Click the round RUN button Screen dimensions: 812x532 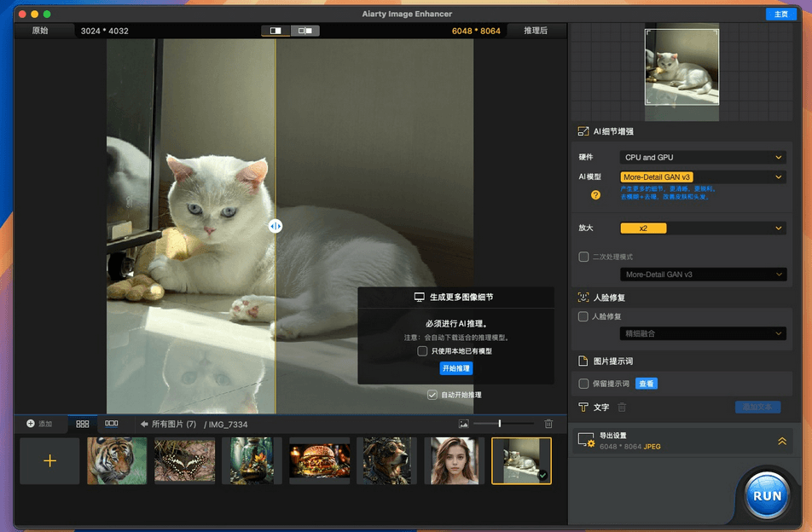(767, 496)
